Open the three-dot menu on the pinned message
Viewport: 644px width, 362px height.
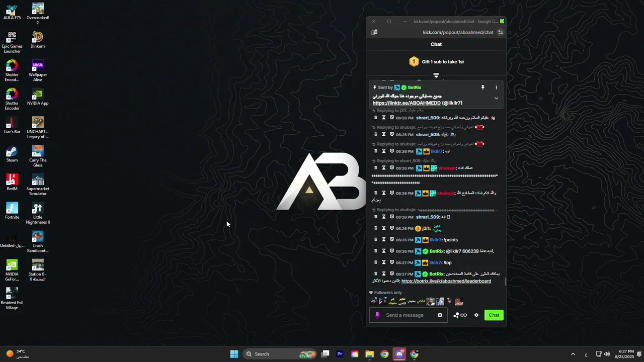coord(496,87)
